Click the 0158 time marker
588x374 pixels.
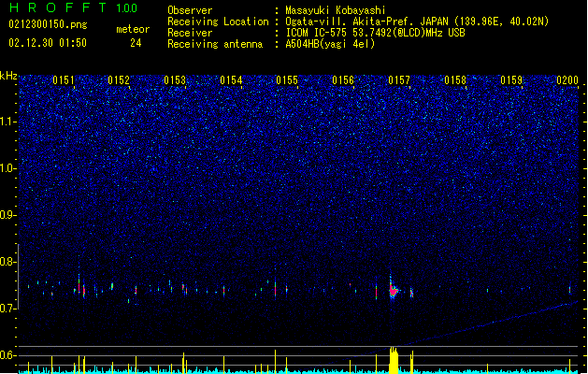click(x=455, y=80)
